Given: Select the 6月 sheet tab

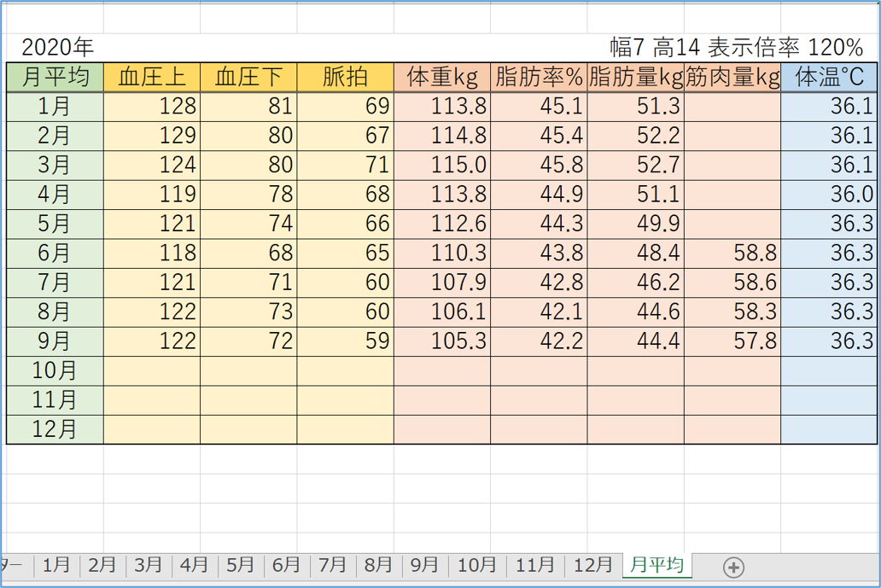Looking at the screenshot, I should pyautogui.click(x=287, y=565).
